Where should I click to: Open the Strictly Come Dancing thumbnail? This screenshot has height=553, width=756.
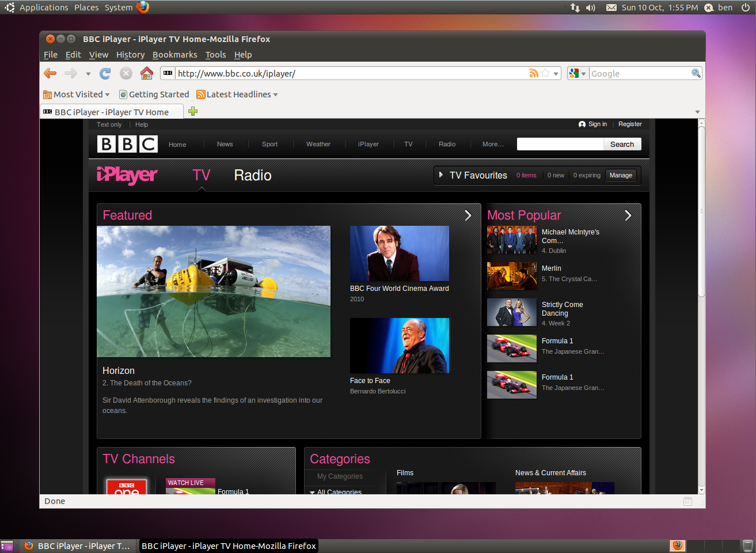click(x=512, y=312)
